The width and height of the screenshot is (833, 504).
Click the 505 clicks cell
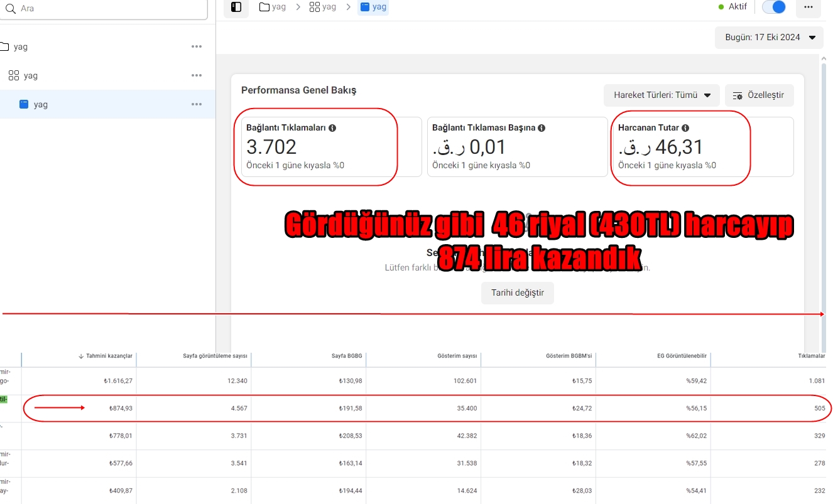(x=819, y=409)
